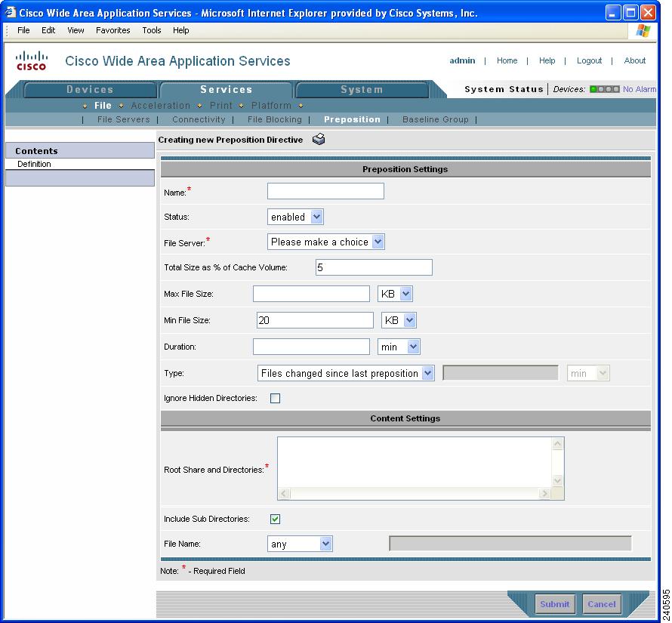
Task: Go to the File Blocking section
Action: [274, 119]
